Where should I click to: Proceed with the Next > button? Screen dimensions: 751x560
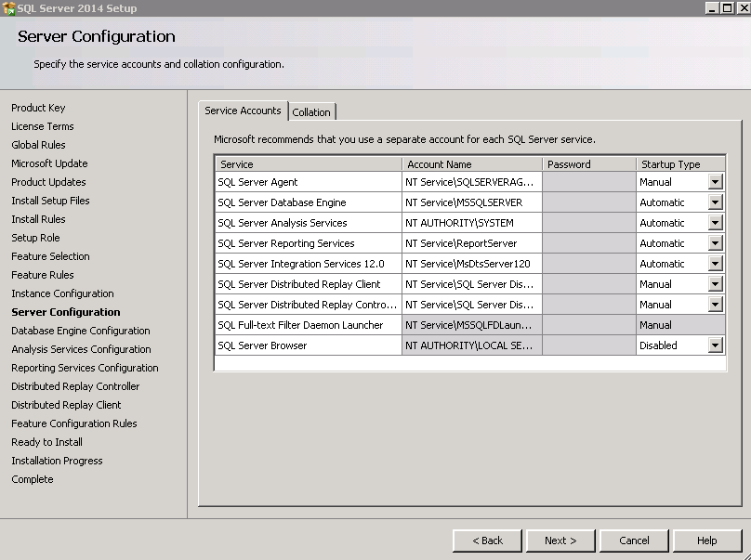coord(560,540)
